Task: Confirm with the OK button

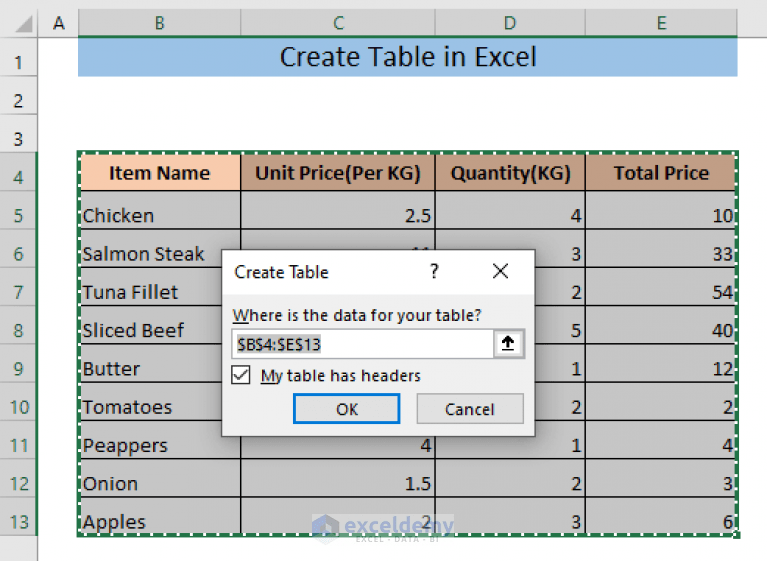Action: (346, 409)
